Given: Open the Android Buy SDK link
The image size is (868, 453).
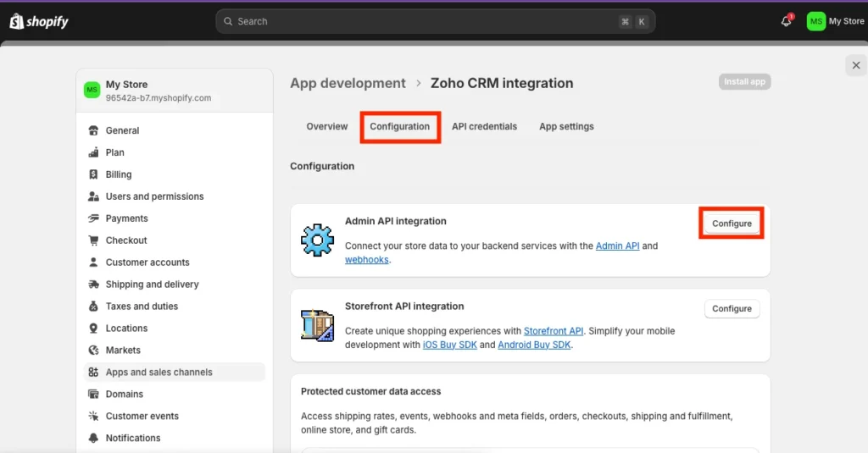Looking at the screenshot, I should point(534,345).
